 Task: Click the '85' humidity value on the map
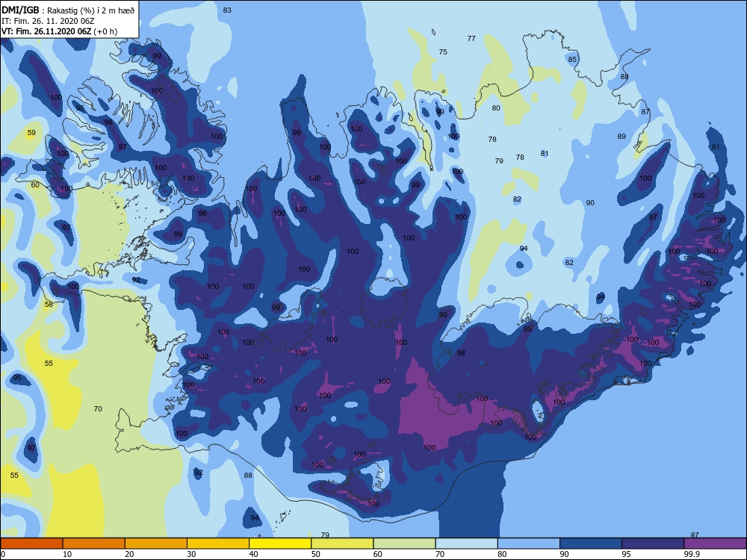click(572, 60)
